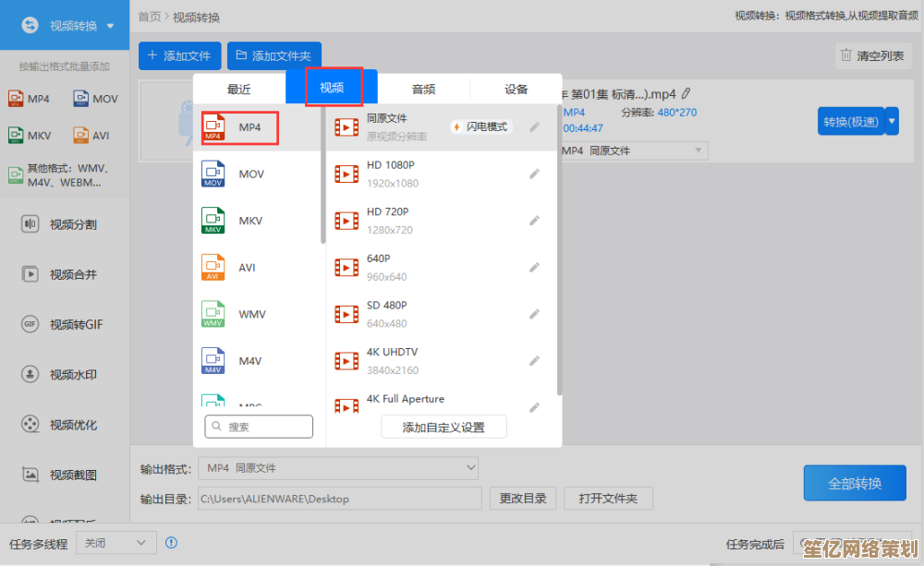
Task: Select the video to GIF icon
Action: (x=30, y=324)
